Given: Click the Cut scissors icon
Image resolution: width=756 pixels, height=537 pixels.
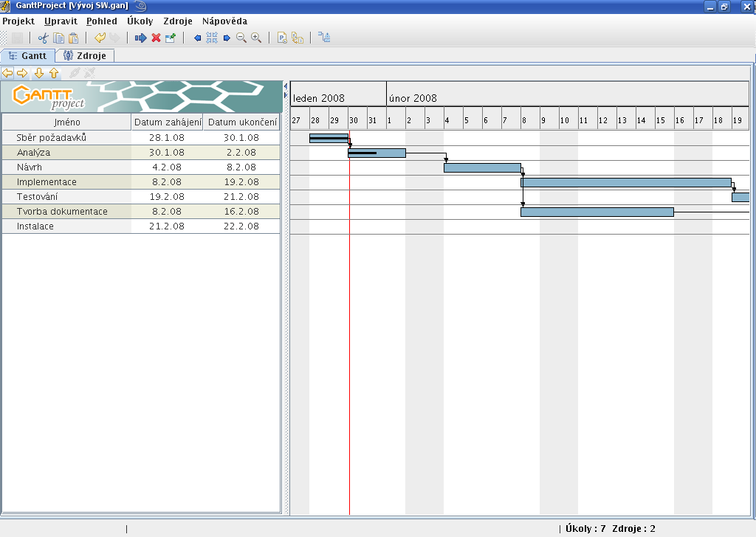Looking at the screenshot, I should point(44,38).
